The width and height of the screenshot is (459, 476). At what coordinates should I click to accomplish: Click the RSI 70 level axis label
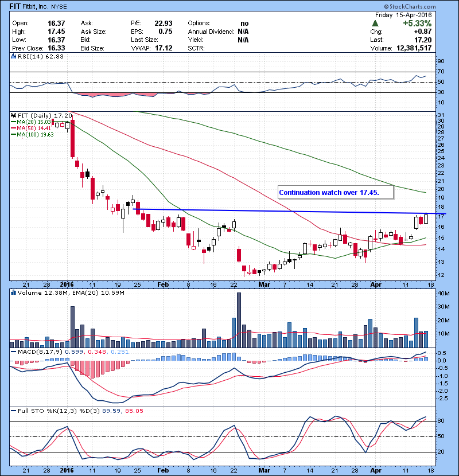point(441,72)
